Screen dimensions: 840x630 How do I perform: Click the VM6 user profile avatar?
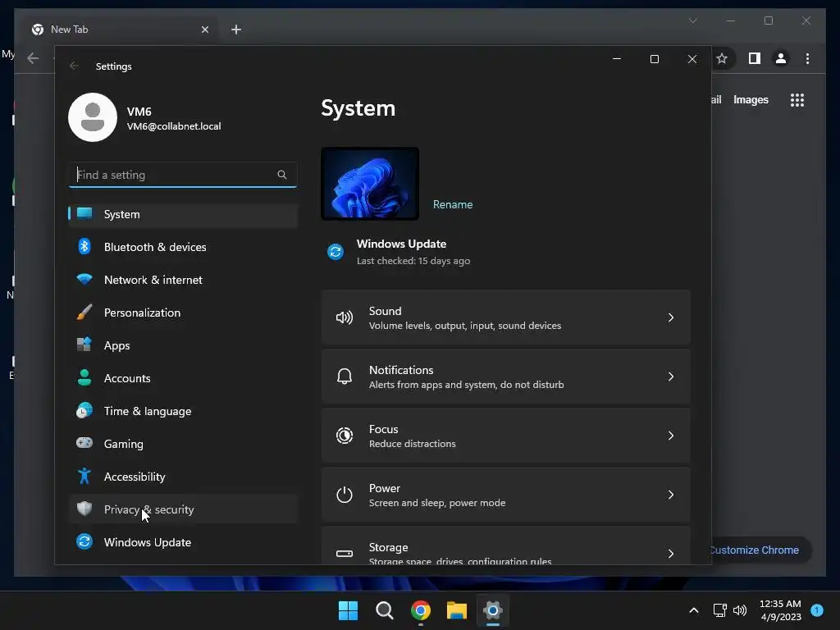coord(93,117)
